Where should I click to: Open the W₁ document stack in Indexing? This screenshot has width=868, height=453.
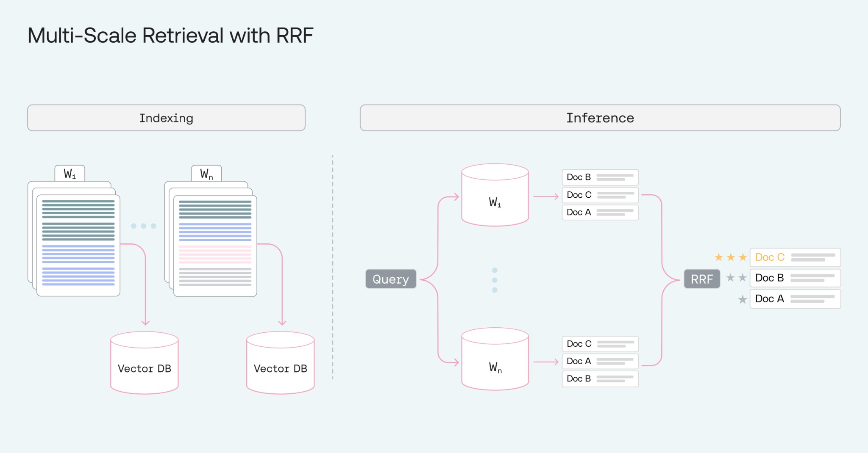[74, 239]
